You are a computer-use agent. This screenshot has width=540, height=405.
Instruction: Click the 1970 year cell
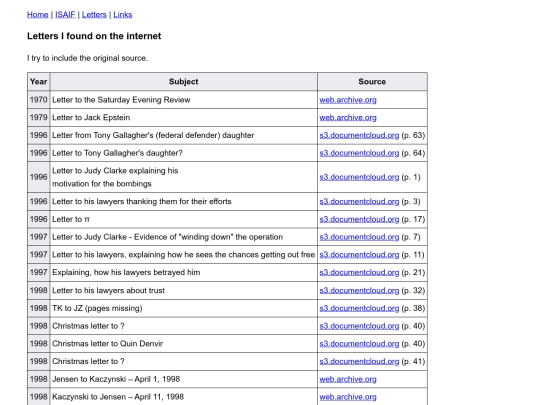39,100
